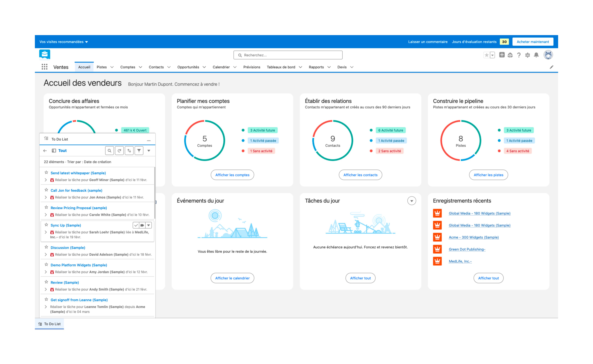This screenshot has height=364, width=593.
Task: Click the crown icon beside MedLife, Inc.
Action: pos(437,261)
